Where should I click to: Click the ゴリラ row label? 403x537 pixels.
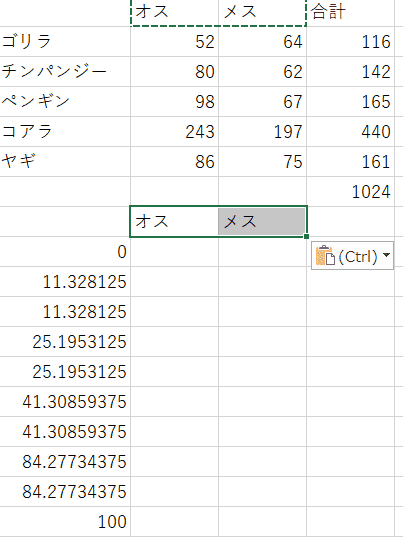click(x=65, y=42)
